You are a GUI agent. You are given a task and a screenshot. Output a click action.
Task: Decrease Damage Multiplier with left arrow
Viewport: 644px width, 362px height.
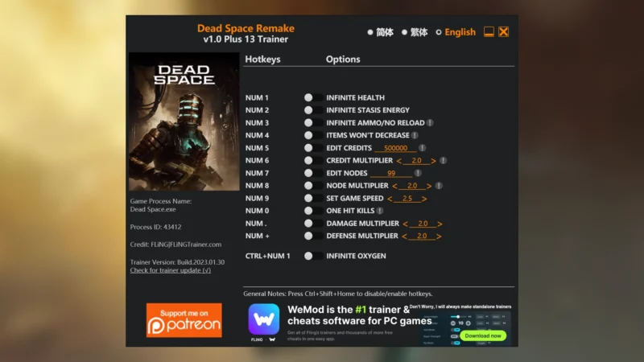point(406,224)
